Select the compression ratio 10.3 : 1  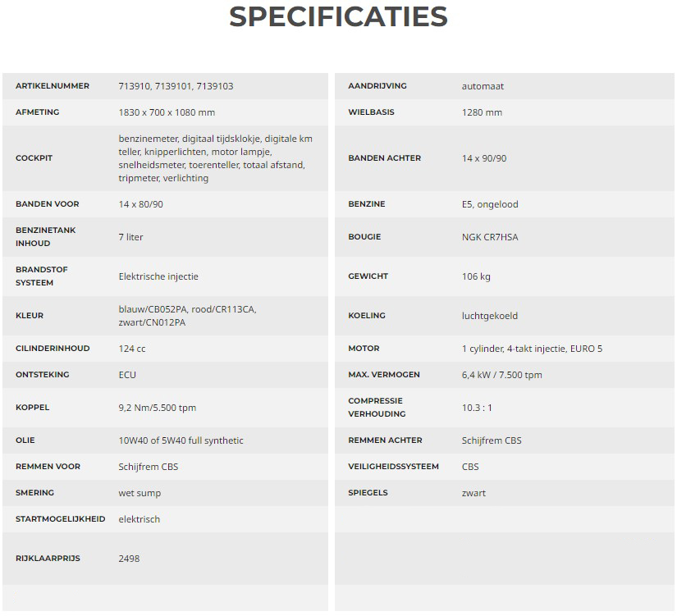coord(477,408)
